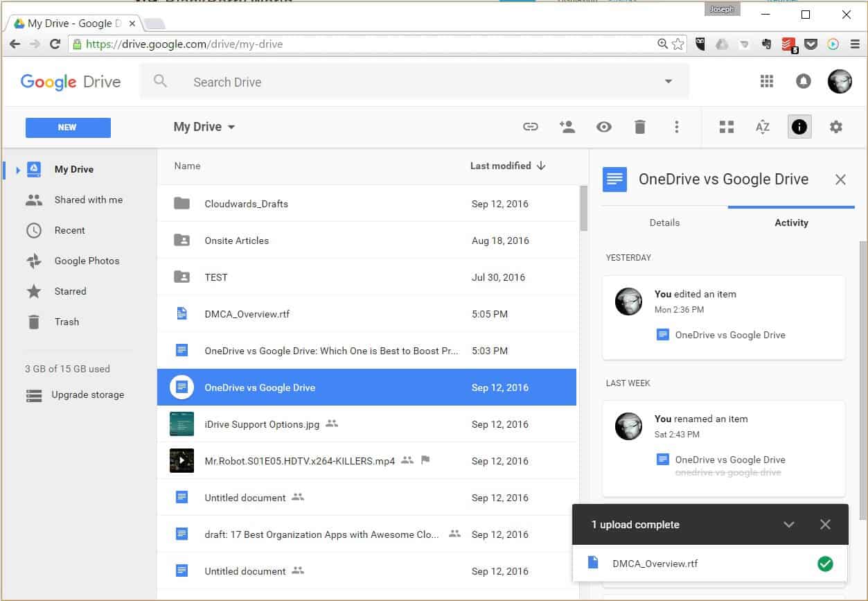Open the file renamed Sat 2:43 PM
The height and width of the screenshot is (601, 868).
pos(730,460)
